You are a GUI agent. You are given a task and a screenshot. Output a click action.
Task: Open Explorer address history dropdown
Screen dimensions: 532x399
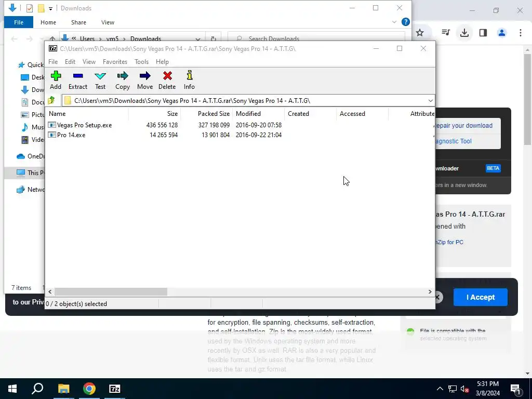[198, 38]
